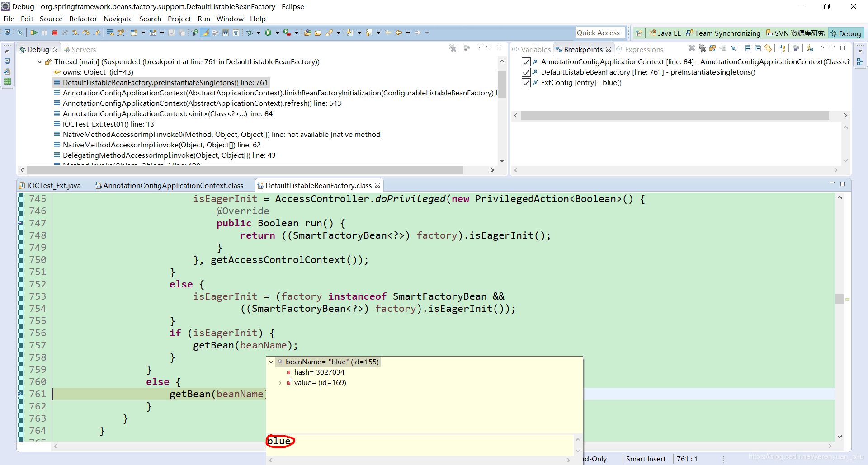Click the Breakpoints view horizontal scrollbar
Viewport: 868px width, 465px height.
675,116
